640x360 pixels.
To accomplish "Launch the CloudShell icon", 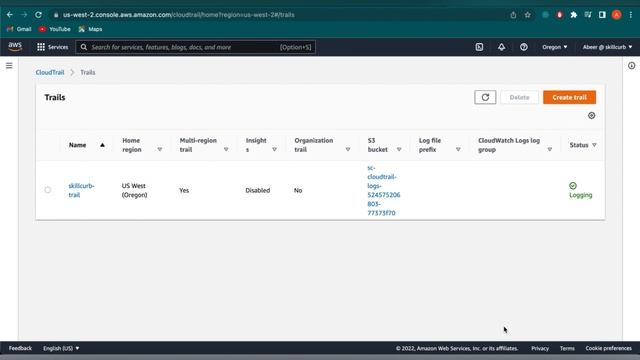I will point(479,47).
